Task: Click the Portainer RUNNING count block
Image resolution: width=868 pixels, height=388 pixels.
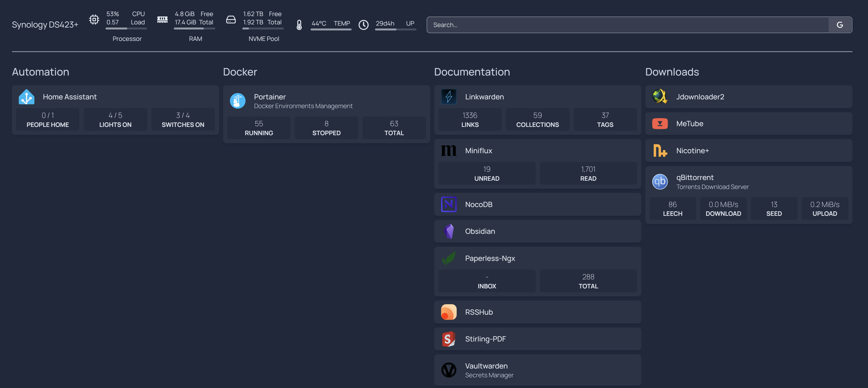Action: [x=259, y=128]
